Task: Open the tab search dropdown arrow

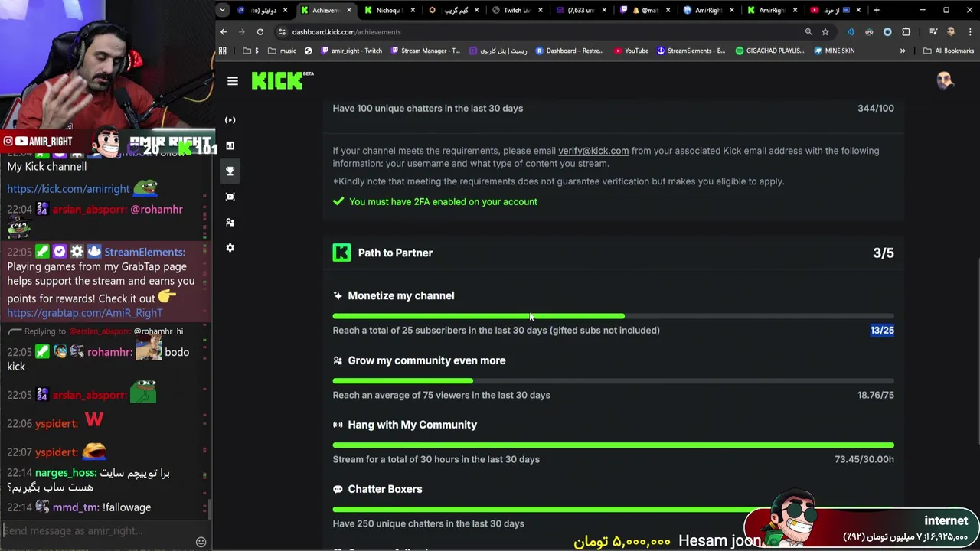Action: tap(222, 10)
